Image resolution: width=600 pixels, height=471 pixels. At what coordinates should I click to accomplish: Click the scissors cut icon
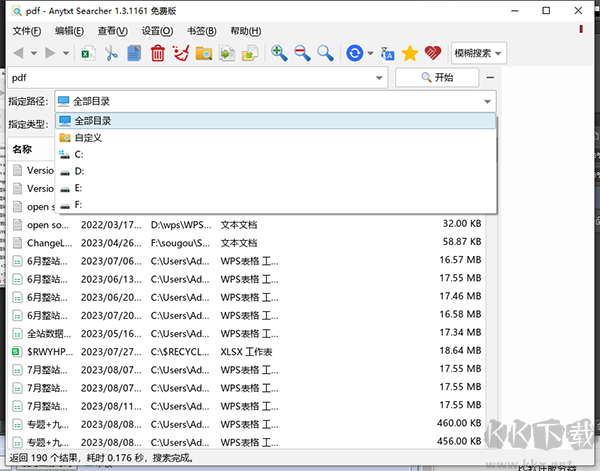[111, 53]
